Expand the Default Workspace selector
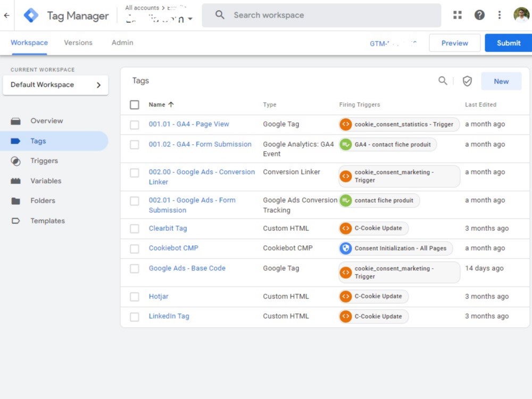 tap(56, 85)
